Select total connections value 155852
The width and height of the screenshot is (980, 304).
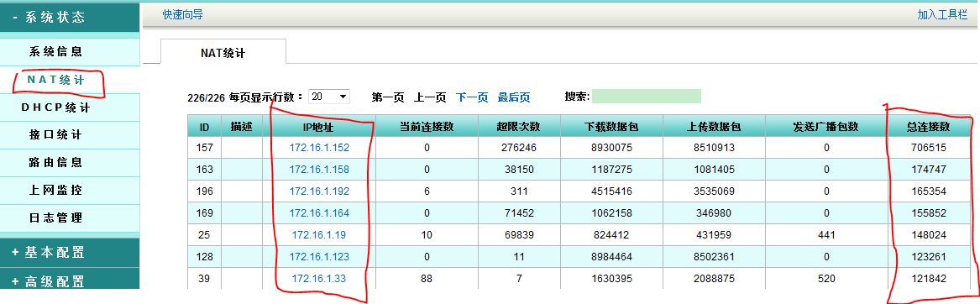929,213
